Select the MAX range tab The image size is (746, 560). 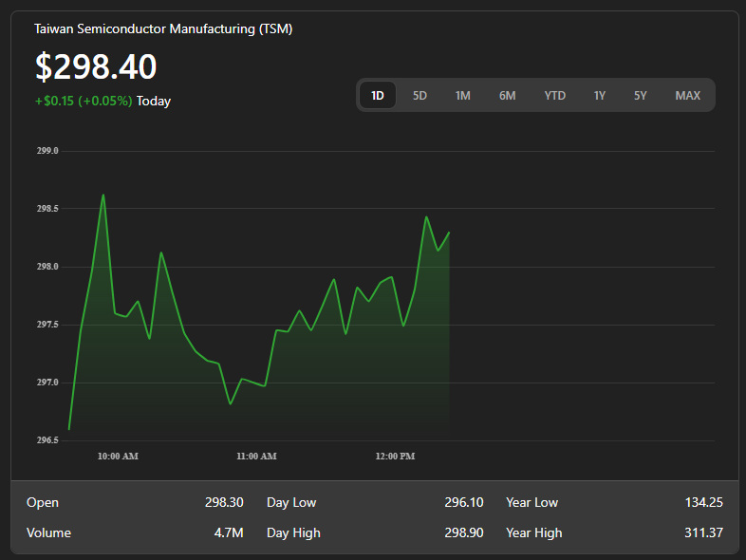[x=687, y=96]
